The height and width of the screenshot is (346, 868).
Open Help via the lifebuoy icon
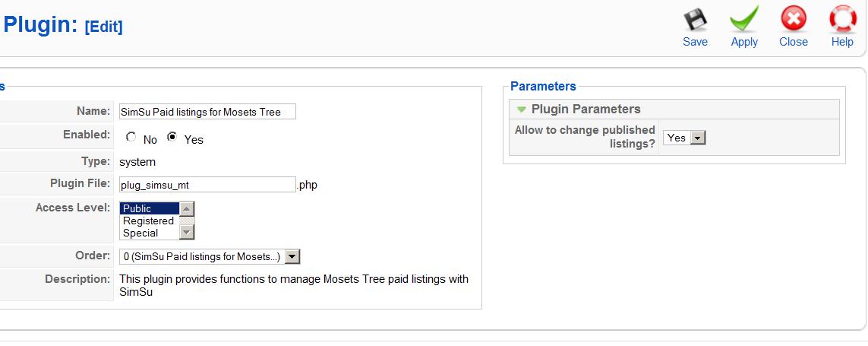[x=842, y=19]
